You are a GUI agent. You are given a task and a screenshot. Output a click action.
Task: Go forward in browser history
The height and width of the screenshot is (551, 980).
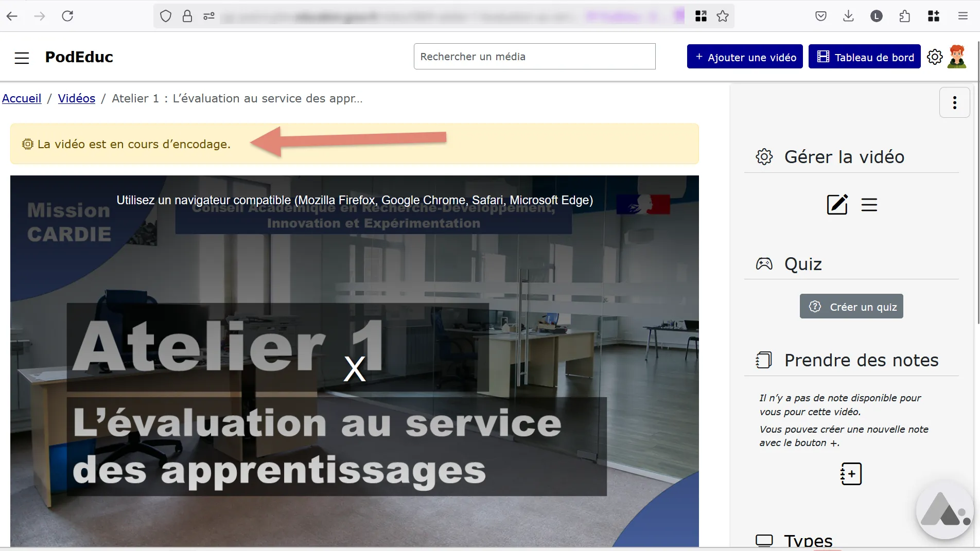point(40,16)
